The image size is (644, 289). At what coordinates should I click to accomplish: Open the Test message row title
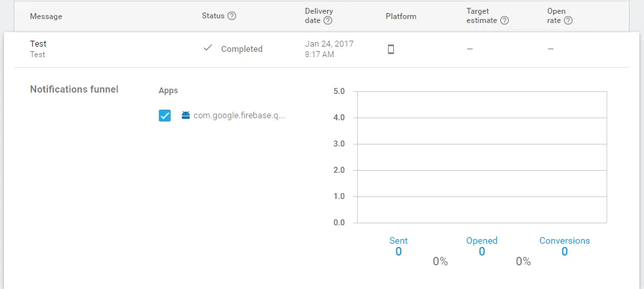pyautogui.click(x=38, y=44)
